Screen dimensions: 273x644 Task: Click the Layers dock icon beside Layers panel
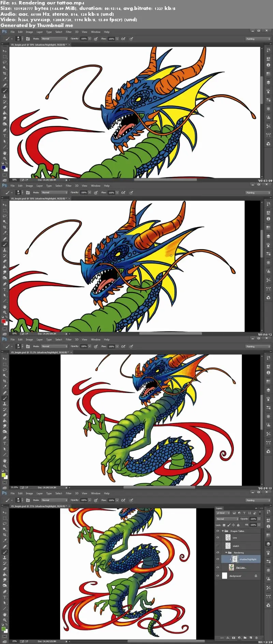pyautogui.click(x=269, y=544)
